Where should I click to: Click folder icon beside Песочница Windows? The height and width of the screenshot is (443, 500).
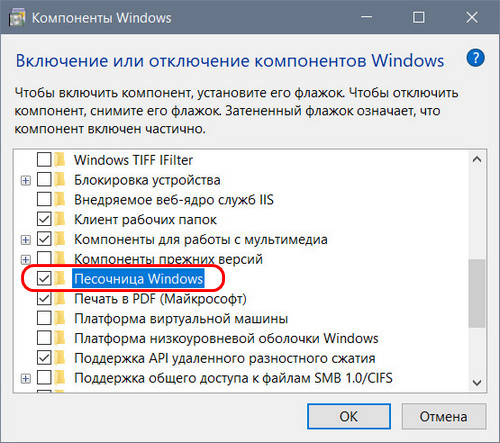pos(60,278)
